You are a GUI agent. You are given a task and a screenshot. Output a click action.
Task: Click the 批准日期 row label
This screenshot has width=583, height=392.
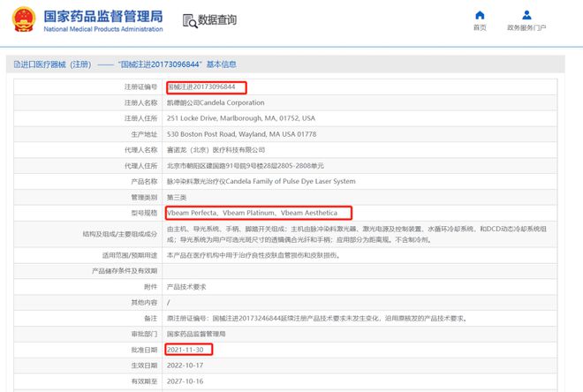click(144, 350)
